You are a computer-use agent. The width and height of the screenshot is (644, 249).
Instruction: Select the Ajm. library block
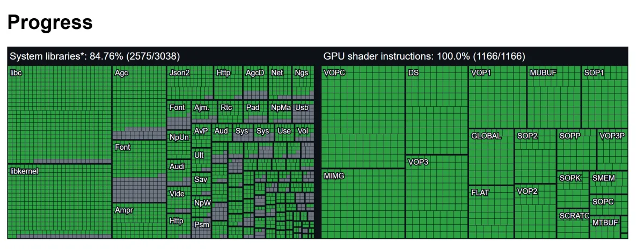pos(204,112)
